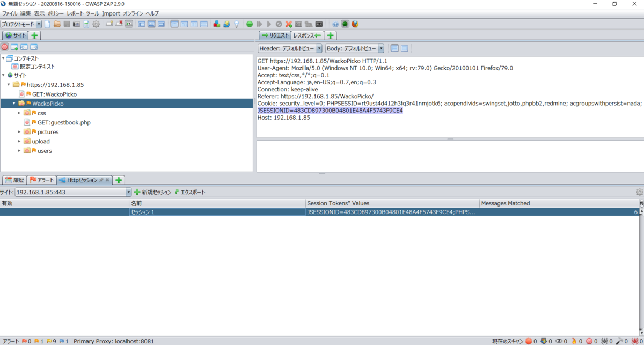Viewport: 644px width, 345px height.
Task: Open Session Properties clipboard icon
Action: (x=86, y=24)
